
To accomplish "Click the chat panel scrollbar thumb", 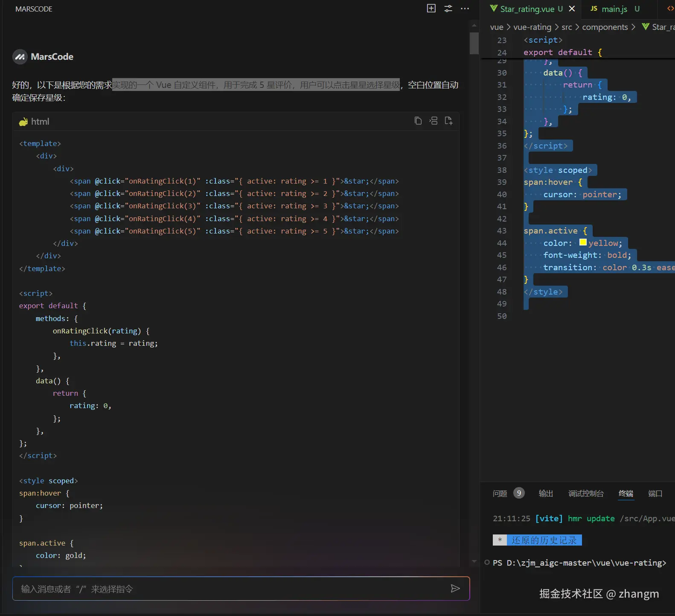I will coord(474,44).
